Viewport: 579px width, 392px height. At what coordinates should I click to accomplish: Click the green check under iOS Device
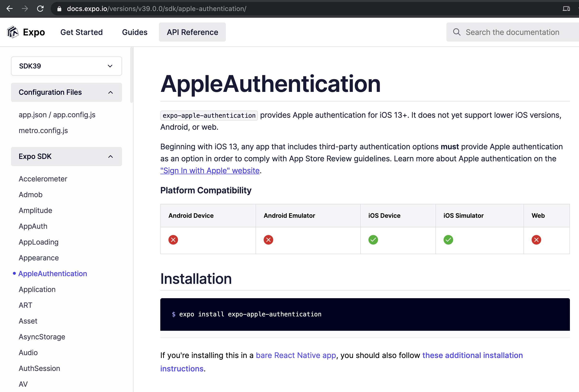pyautogui.click(x=373, y=240)
